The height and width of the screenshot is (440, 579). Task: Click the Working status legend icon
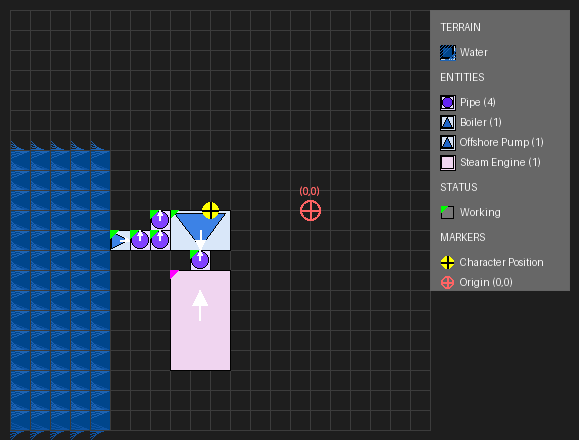tap(448, 212)
